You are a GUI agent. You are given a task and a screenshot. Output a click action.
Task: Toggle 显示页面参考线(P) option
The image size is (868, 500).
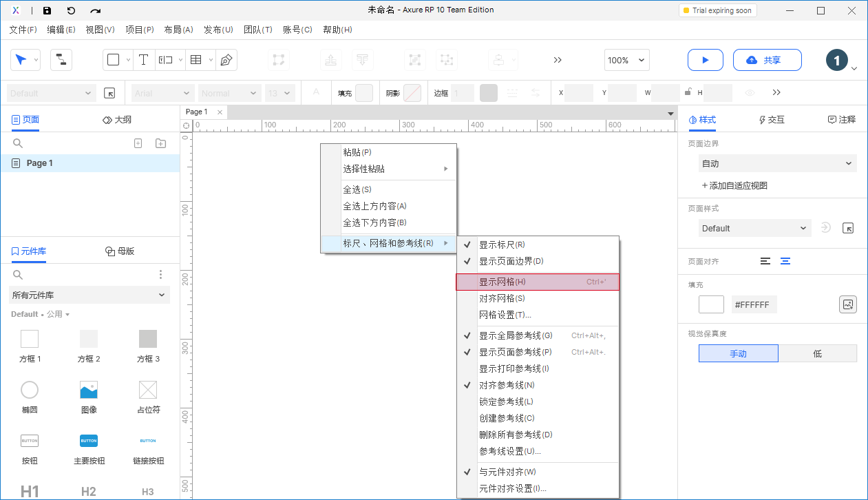point(538,352)
